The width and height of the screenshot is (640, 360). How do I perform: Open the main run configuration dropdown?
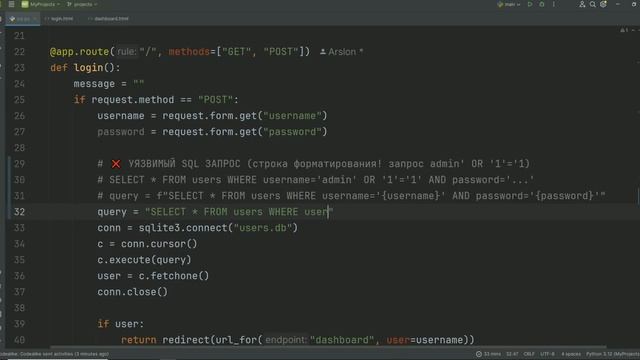click(x=509, y=4)
